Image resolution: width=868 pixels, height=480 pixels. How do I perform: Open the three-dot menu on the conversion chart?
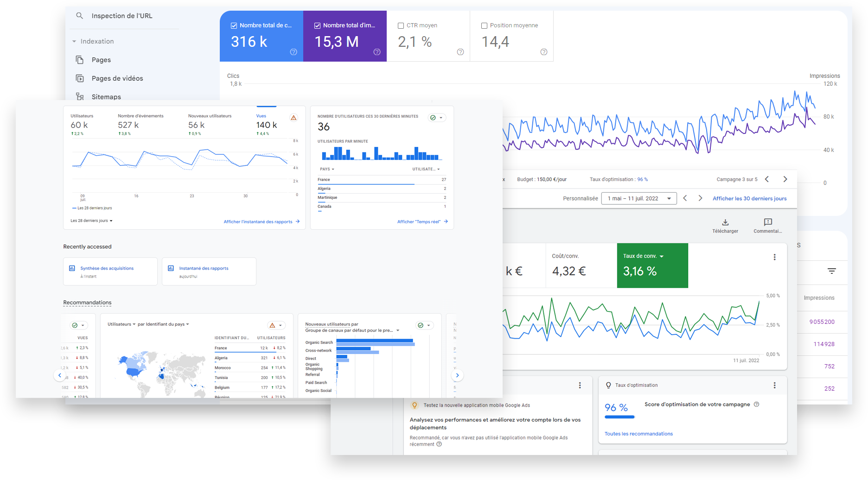pos(774,257)
